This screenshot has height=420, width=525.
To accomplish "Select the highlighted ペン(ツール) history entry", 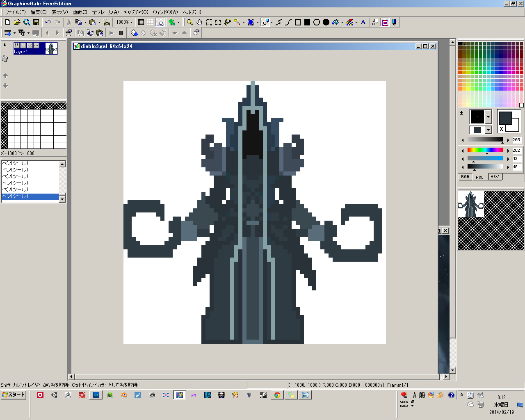I will click(x=30, y=196).
